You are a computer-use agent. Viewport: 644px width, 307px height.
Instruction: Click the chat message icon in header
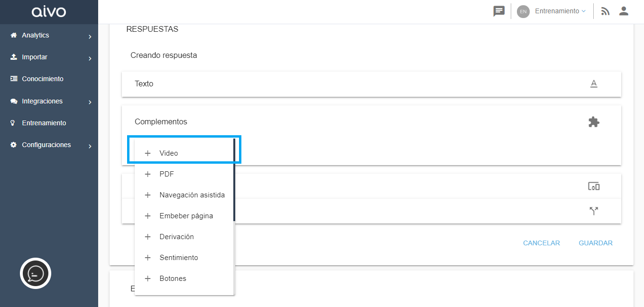[x=498, y=11]
